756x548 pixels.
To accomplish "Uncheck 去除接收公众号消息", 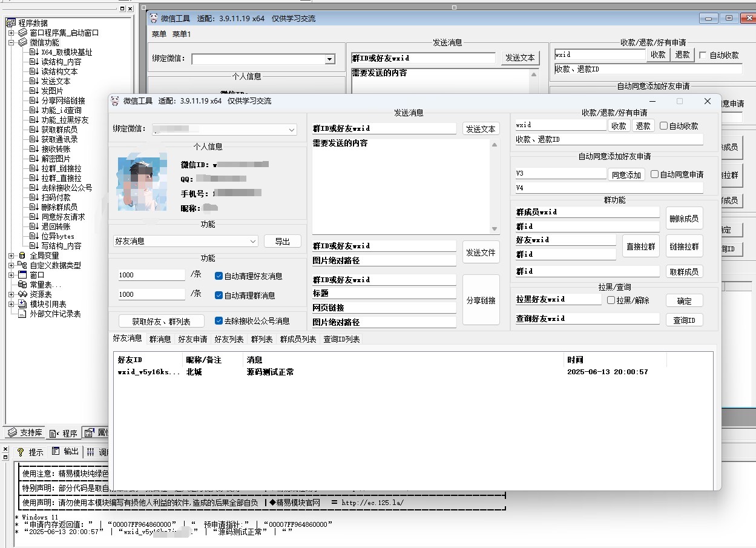I will click(219, 321).
